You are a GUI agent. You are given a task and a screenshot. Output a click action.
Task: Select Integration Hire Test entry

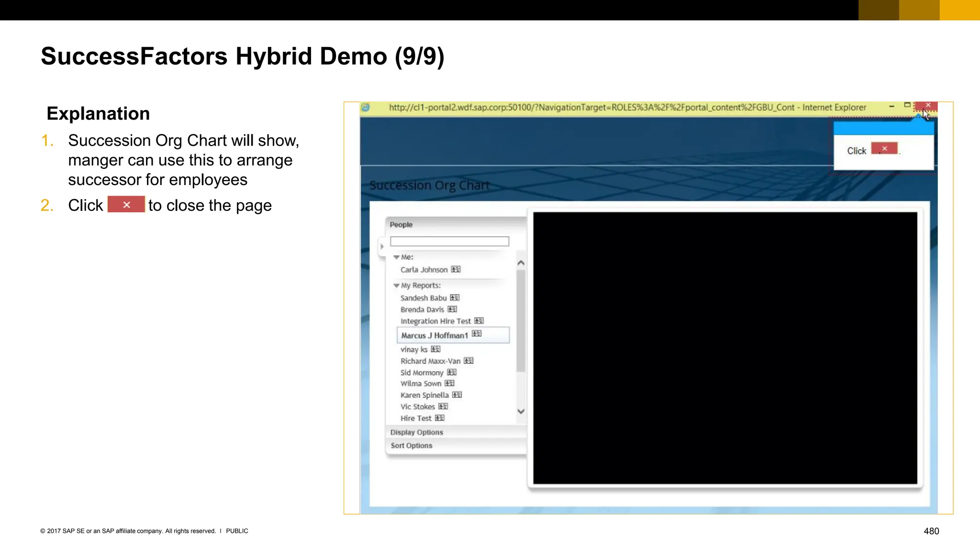435,321
